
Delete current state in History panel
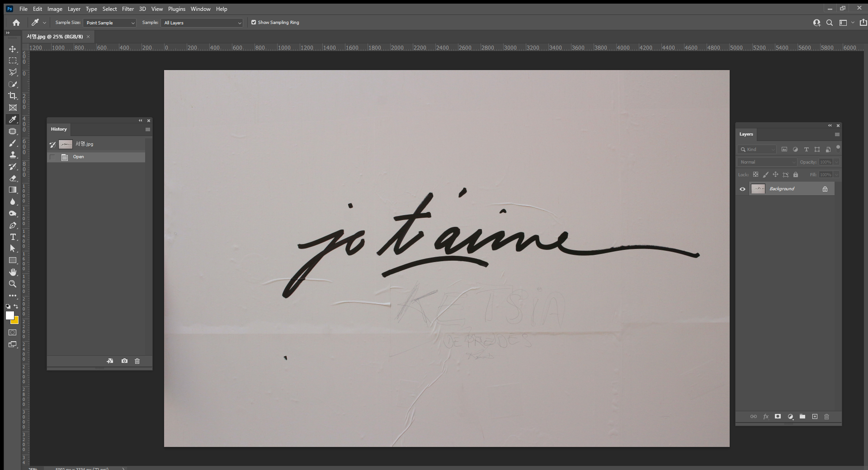pos(137,361)
